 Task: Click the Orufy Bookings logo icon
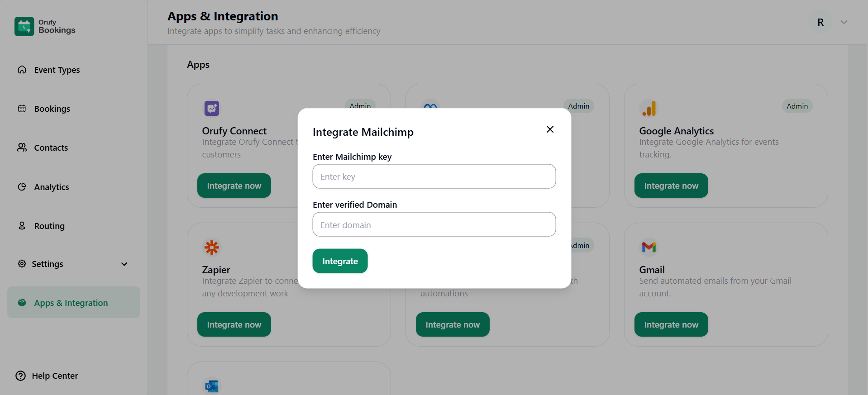24,26
